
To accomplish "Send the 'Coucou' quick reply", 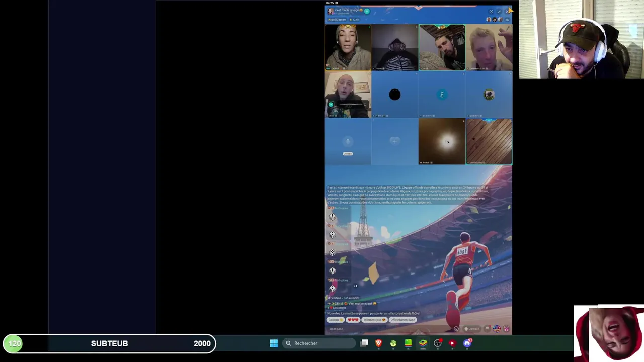I will pyautogui.click(x=335, y=320).
